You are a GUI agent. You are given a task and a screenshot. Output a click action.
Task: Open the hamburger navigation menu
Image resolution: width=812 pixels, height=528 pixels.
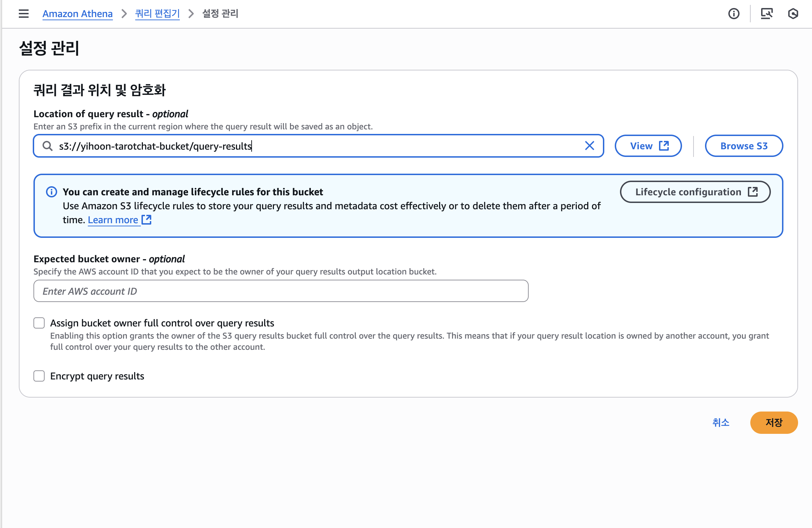tap(24, 14)
